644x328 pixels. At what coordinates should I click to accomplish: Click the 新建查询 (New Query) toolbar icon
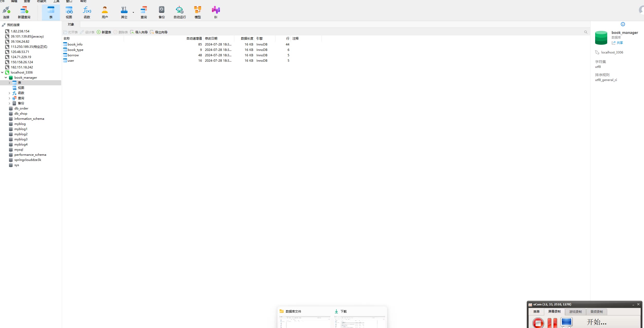24,10
